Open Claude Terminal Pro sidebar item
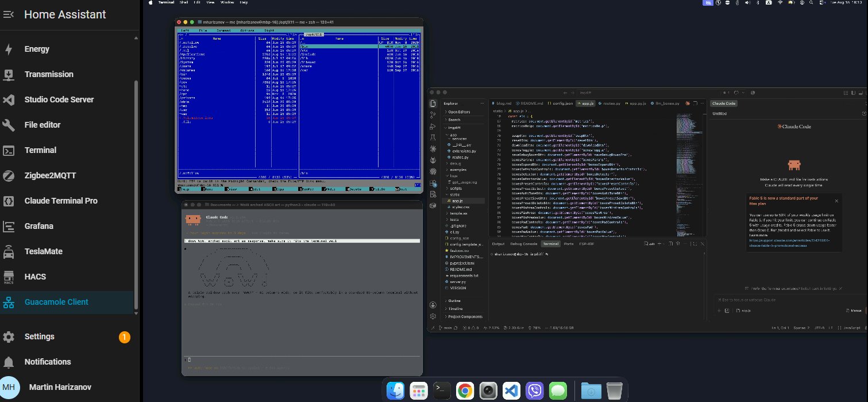868x402 pixels. pos(67,201)
